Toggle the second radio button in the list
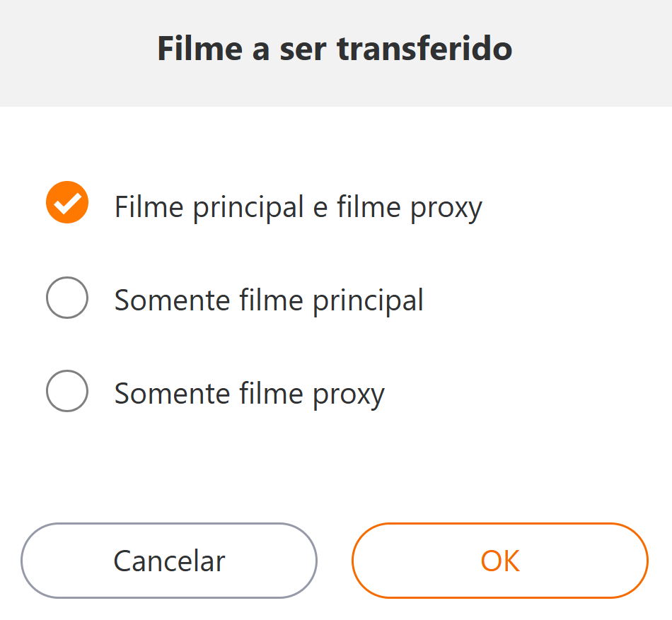 click(x=67, y=297)
